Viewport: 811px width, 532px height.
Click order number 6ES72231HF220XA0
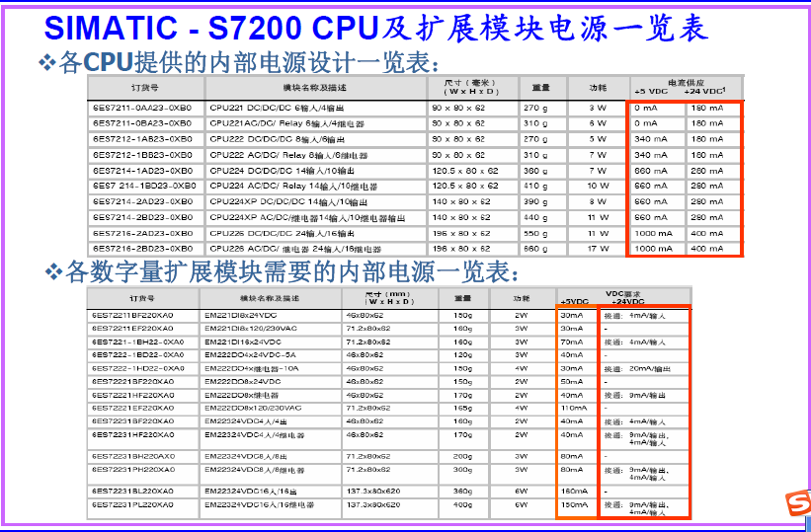[132, 435]
